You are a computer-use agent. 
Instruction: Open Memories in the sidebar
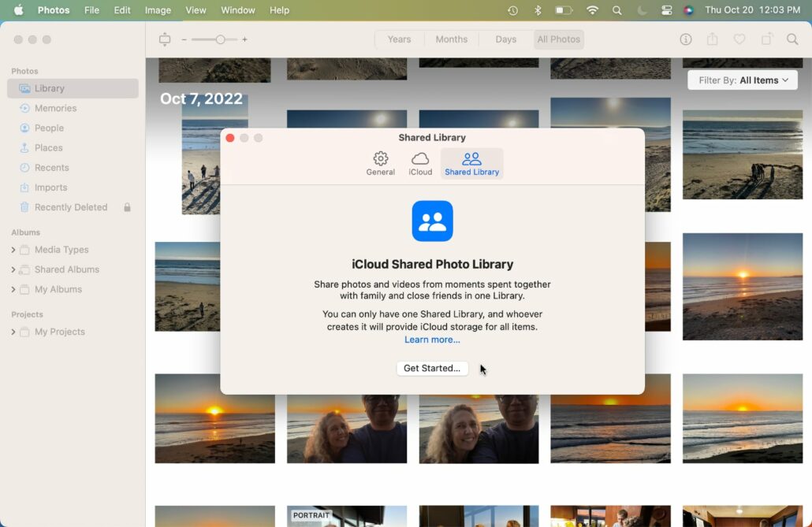(x=55, y=108)
